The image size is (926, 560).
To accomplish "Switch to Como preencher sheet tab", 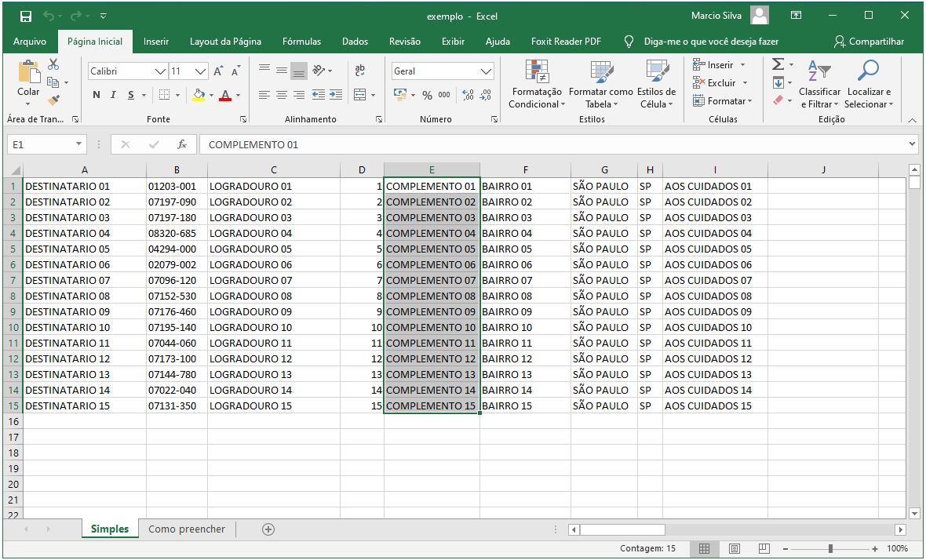I will 187,529.
